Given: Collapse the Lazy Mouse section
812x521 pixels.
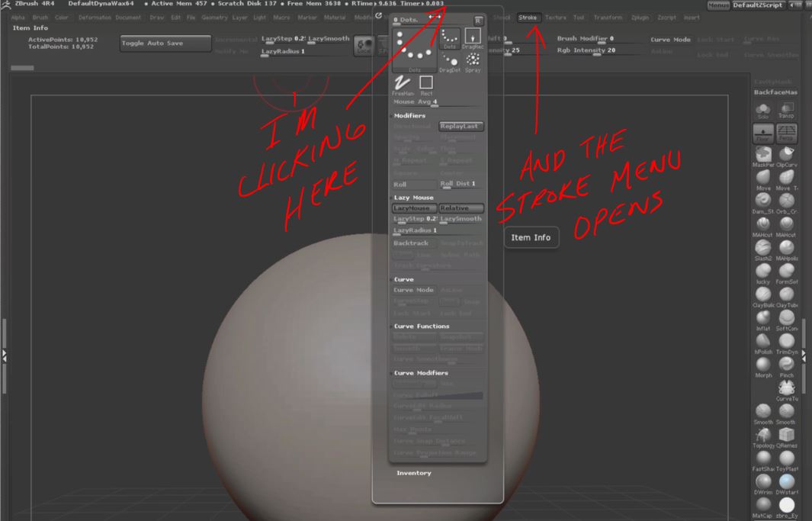Looking at the screenshot, I should pos(413,198).
